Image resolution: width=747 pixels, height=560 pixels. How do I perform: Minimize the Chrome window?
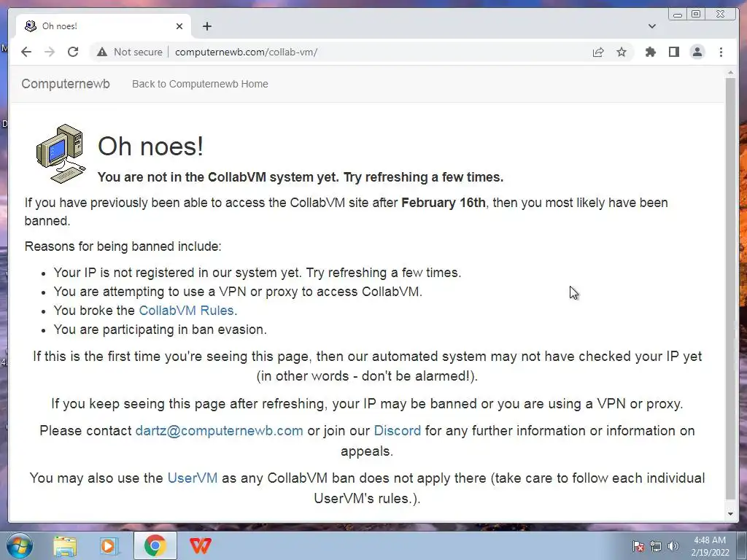click(x=678, y=15)
